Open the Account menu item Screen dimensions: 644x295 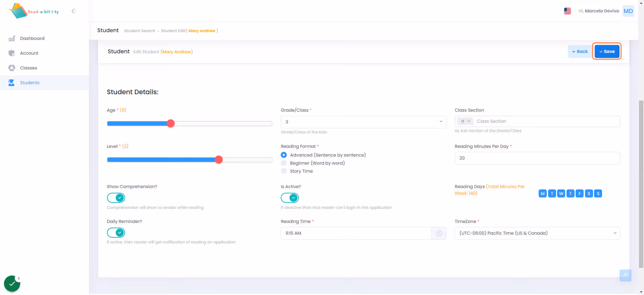tap(29, 53)
